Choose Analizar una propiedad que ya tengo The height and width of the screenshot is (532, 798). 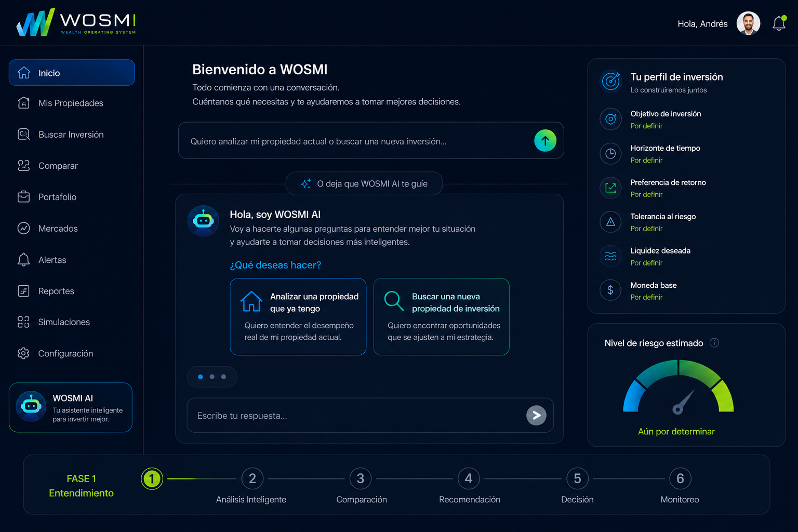[x=298, y=317]
